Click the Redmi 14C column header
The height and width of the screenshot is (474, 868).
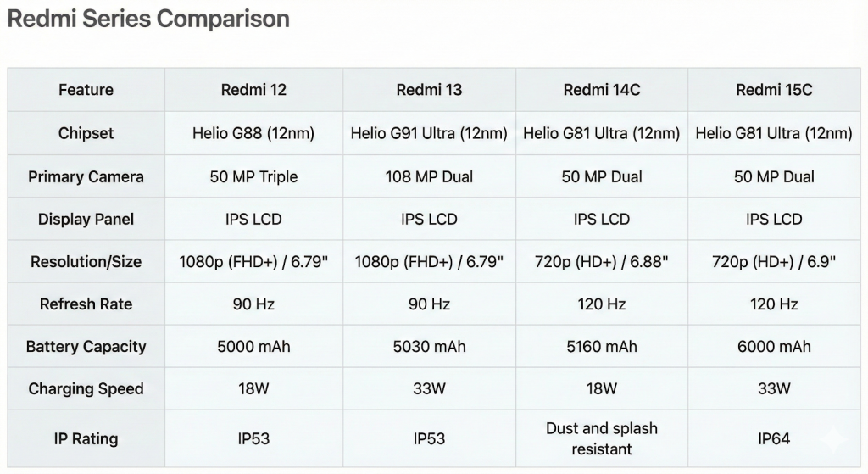pyautogui.click(x=602, y=90)
